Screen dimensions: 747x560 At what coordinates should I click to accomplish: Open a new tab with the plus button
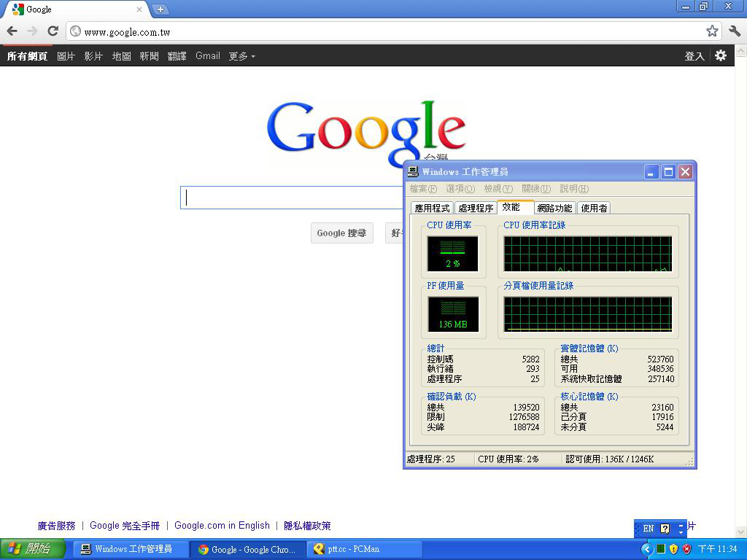(160, 9)
